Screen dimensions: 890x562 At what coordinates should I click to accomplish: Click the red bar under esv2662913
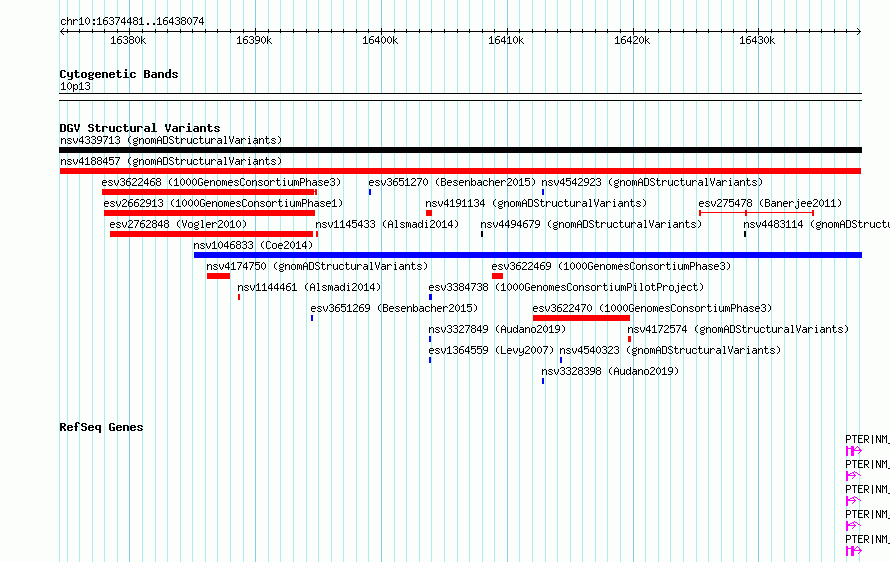(209, 213)
